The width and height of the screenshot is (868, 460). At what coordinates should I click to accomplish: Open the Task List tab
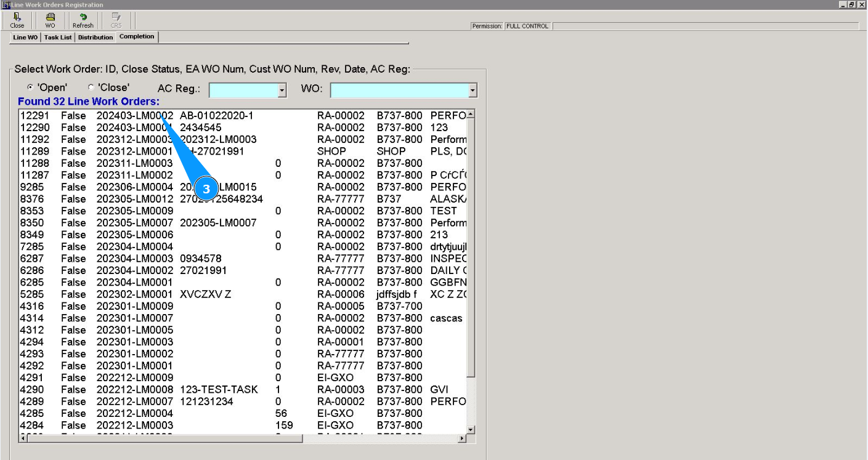point(58,38)
